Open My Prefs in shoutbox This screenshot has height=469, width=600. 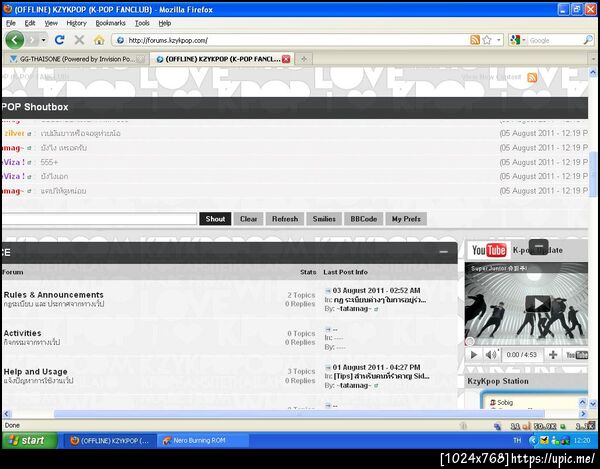pos(406,219)
